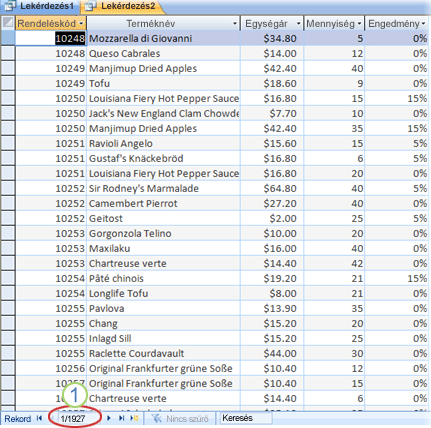Click Jack's New England Clam Chowder cell

[x=163, y=113]
